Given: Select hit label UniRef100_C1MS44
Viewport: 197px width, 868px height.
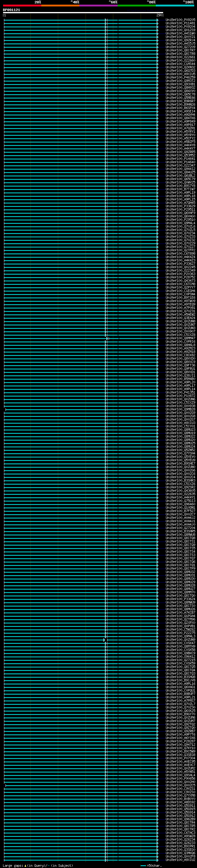Looking at the screenshot, I should click(x=180, y=64).
